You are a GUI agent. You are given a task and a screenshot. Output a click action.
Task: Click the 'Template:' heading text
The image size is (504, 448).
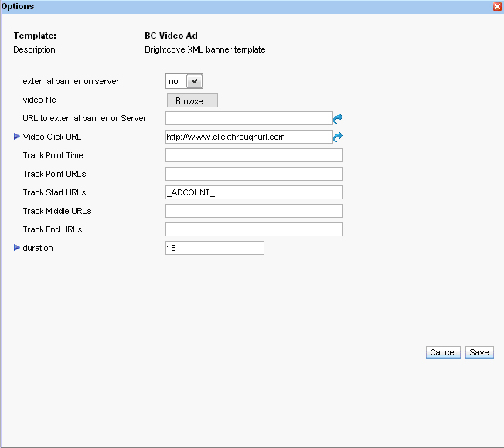coord(35,36)
